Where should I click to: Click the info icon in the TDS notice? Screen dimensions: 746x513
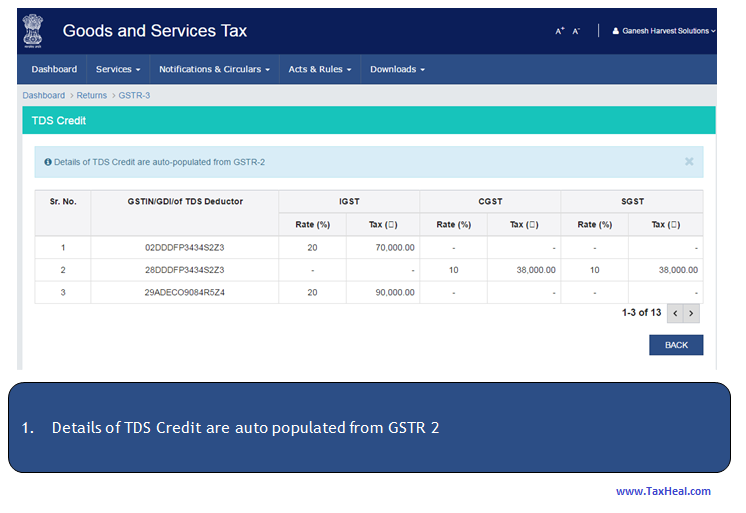(x=48, y=162)
